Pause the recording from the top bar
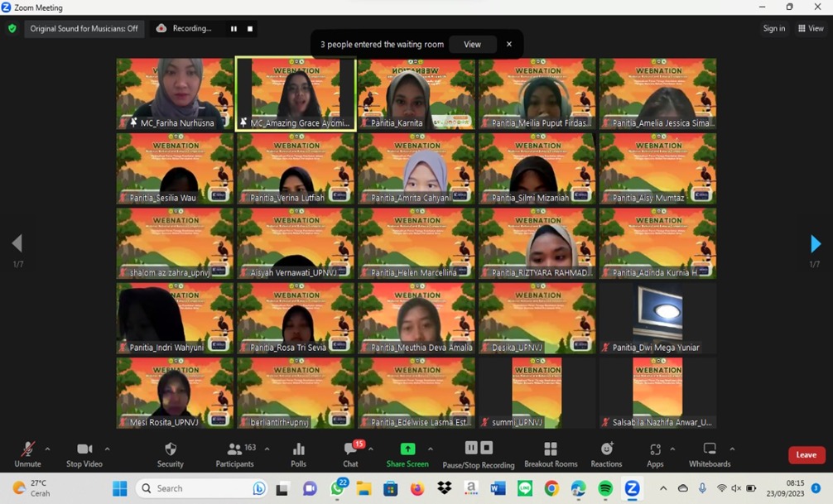 pyautogui.click(x=234, y=29)
